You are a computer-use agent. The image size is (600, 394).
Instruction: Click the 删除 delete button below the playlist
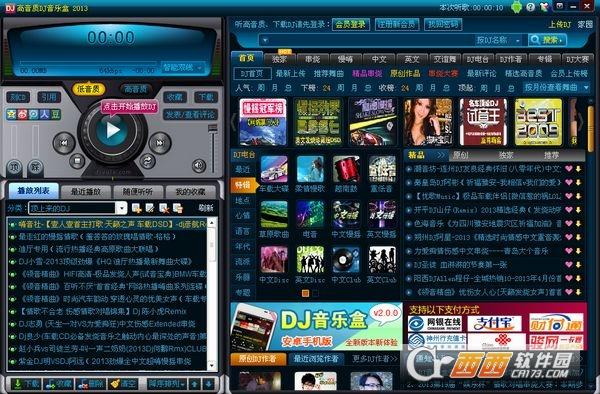(x=90, y=384)
